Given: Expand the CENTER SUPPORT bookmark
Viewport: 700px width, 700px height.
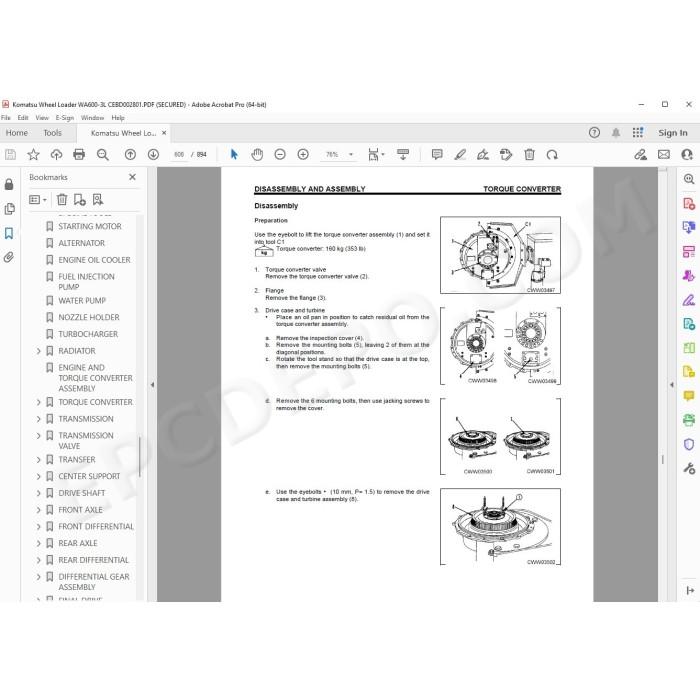Looking at the screenshot, I should 38,477.
